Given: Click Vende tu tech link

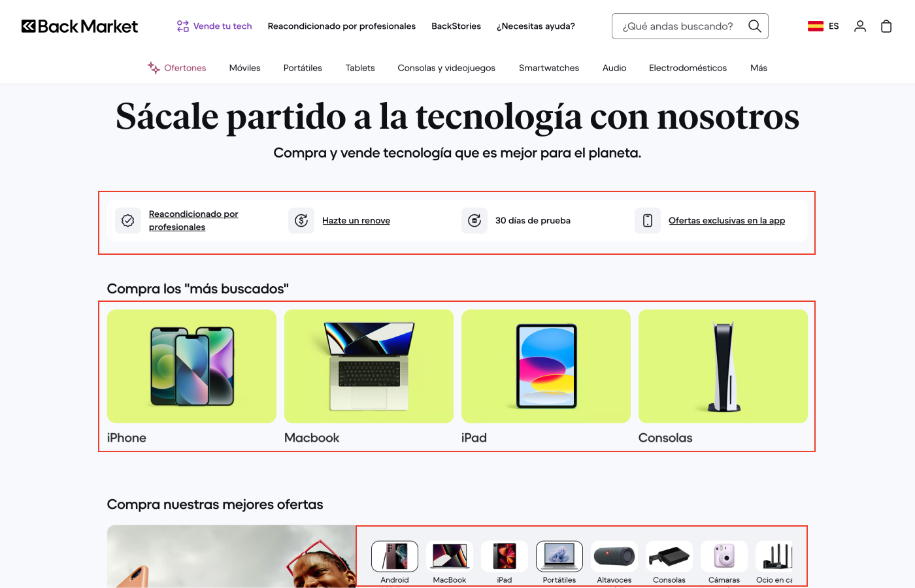Looking at the screenshot, I should pos(214,26).
